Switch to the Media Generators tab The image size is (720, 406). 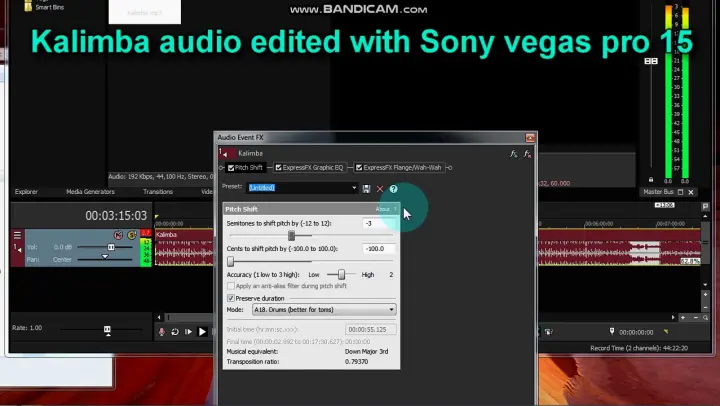coord(90,192)
